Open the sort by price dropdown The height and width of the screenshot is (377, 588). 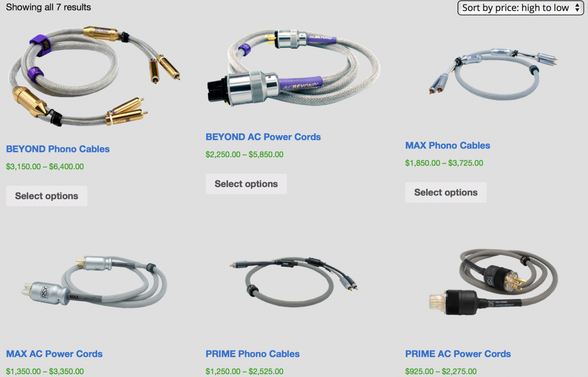[x=520, y=8]
